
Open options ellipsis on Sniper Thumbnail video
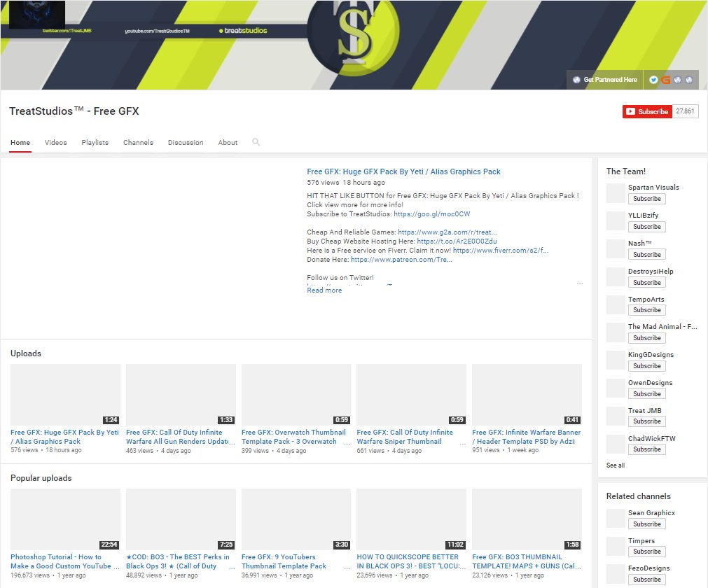pos(463,444)
